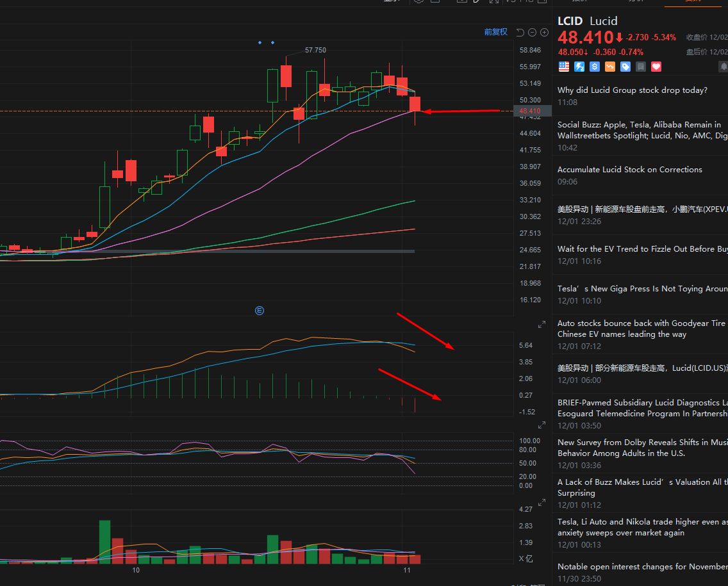The height and width of the screenshot is (586, 728).
Task: Click the 100.00 KDJ axis value
Action: pyautogui.click(x=530, y=441)
